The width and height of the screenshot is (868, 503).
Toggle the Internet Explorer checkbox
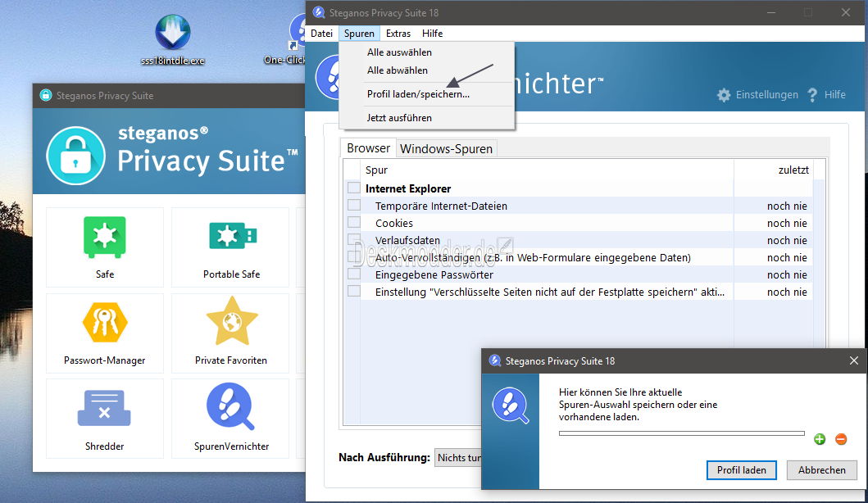tap(354, 188)
